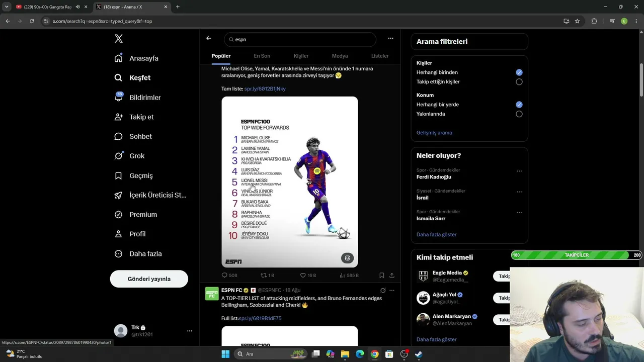The image size is (644, 362).
Task: Open Geçmiş bookmarks section
Action: [133, 175]
